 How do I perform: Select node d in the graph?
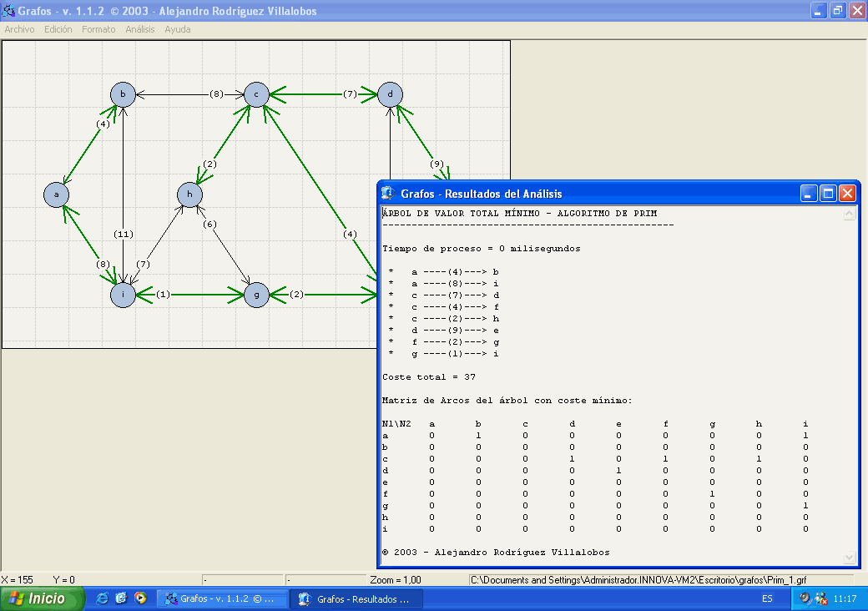[390, 94]
